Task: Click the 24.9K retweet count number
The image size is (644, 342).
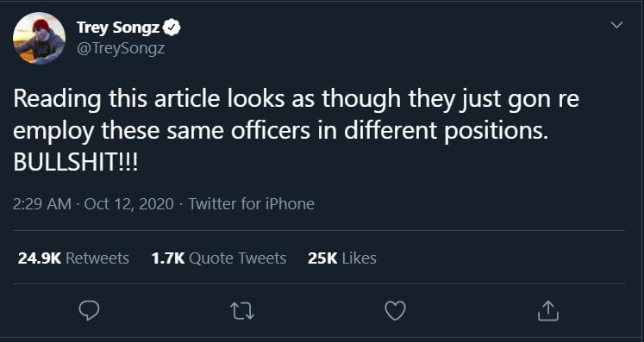Action: pos(40,258)
